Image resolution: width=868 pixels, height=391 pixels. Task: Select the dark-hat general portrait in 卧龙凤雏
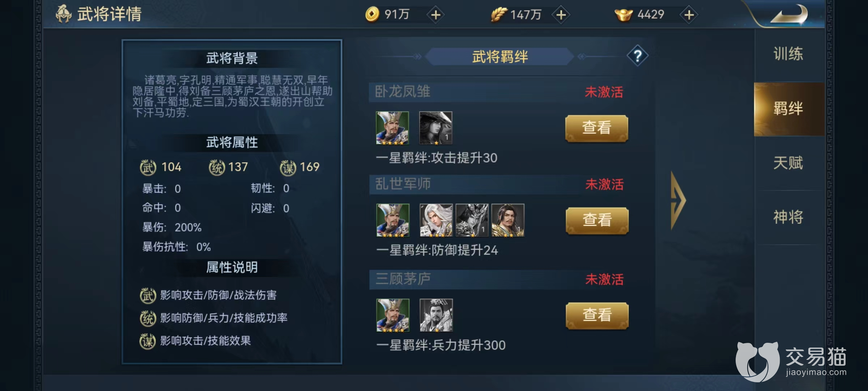436,128
